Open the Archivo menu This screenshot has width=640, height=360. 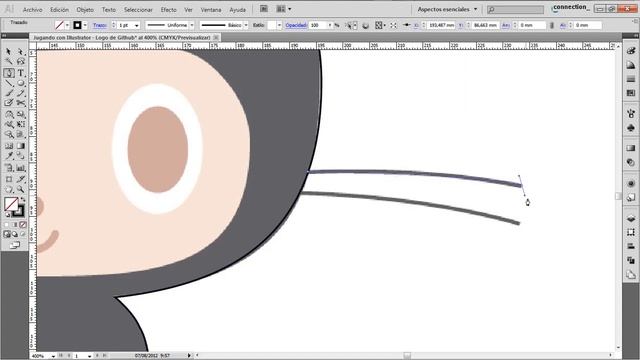(x=32, y=9)
